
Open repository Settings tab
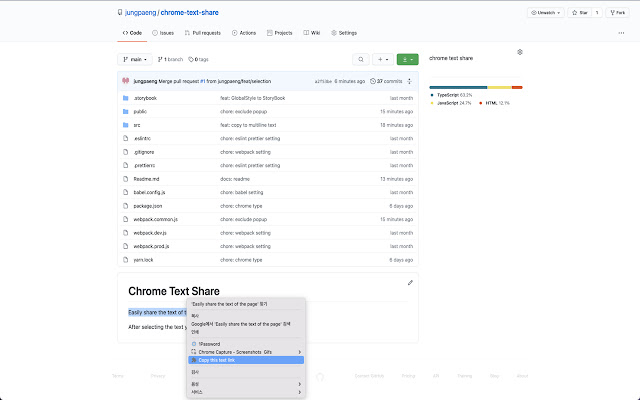pos(344,33)
